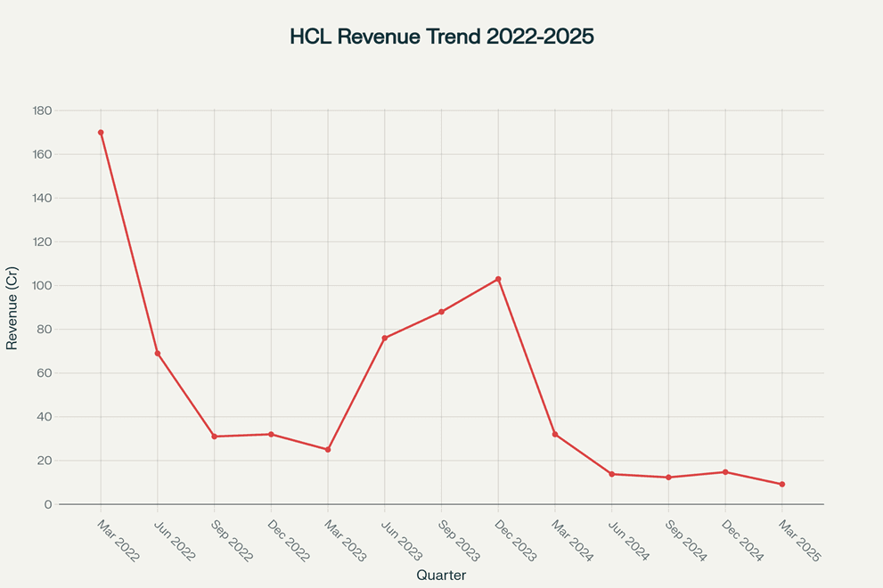
Task: Select the Jun 2024 data point marker
Action: (x=611, y=474)
